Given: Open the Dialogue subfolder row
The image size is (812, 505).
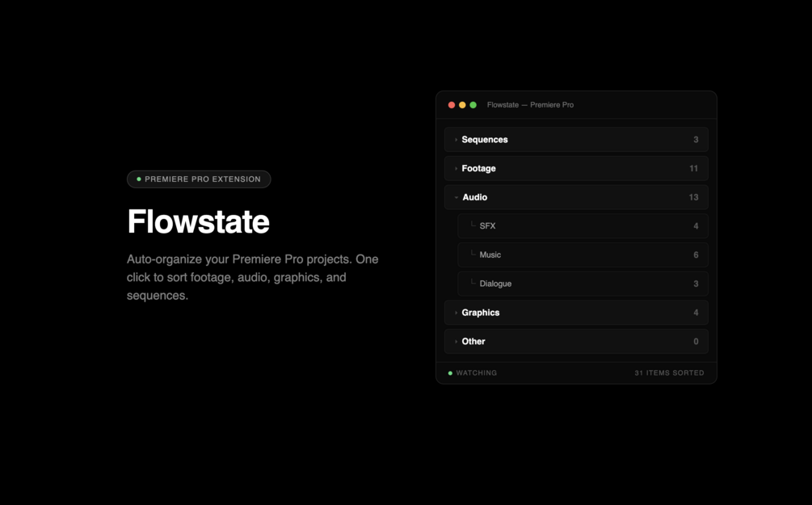Looking at the screenshot, I should pos(583,284).
